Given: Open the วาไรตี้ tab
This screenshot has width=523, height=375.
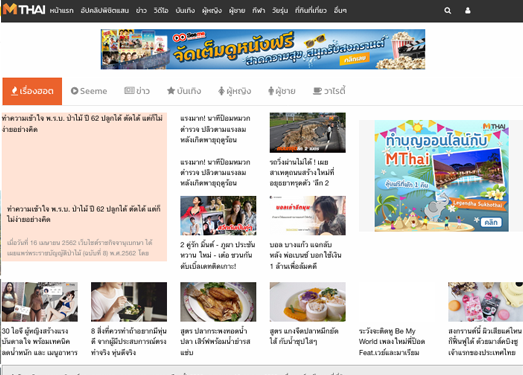Looking at the screenshot, I should click(329, 91).
